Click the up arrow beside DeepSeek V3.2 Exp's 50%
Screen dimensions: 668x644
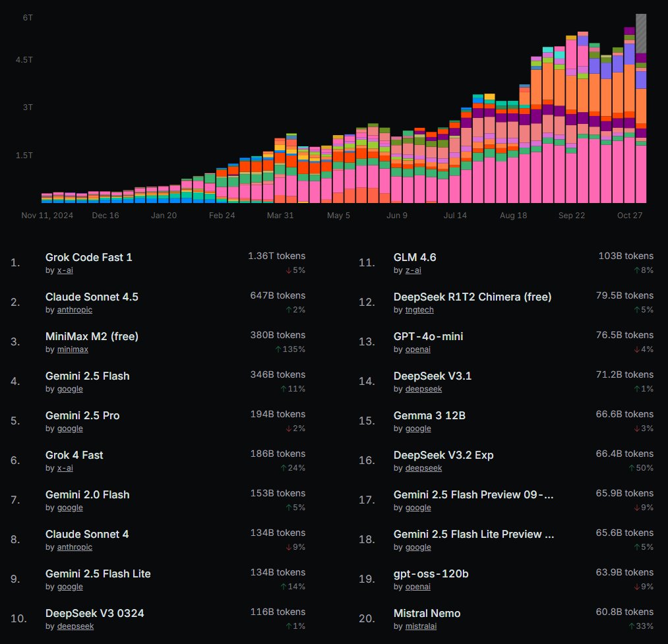[632, 468]
